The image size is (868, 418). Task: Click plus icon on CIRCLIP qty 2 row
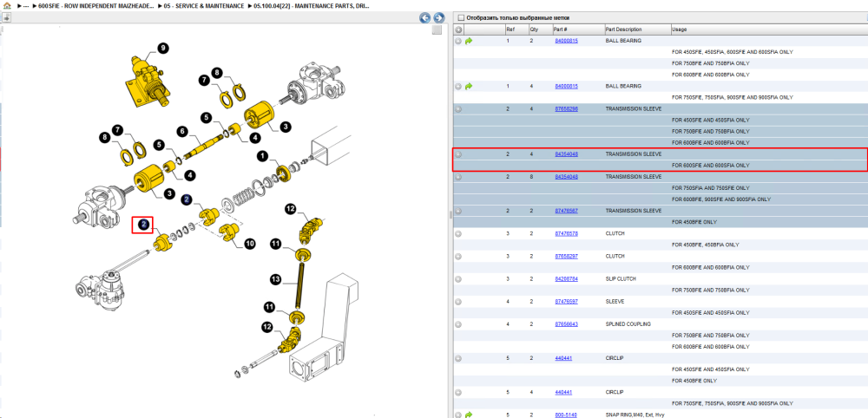[458, 358]
